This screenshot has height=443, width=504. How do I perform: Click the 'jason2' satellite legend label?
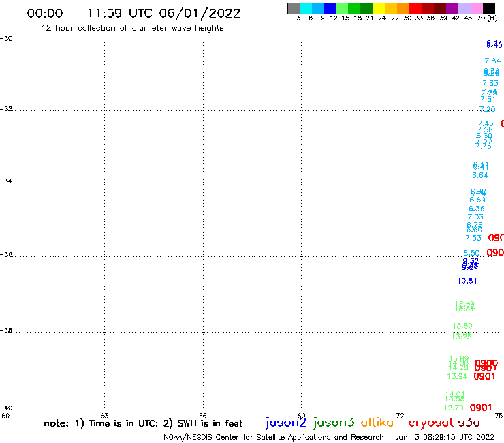coord(286,423)
